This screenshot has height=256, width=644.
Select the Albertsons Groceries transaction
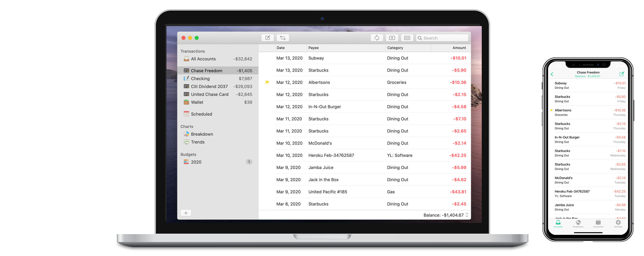pyautogui.click(x=365, y=83)
